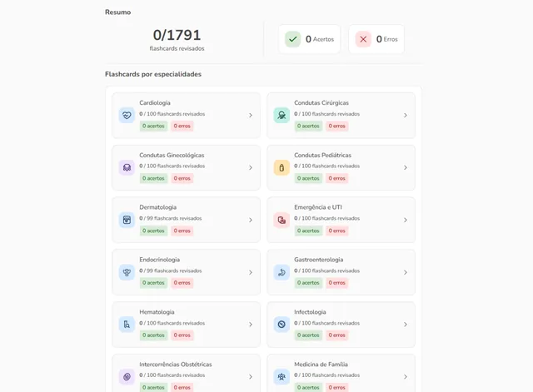This screenshot has width=533, height=392.
Task: Click 0 acertos badge in Condutas Ginecológicas
Action: point(153,178)
